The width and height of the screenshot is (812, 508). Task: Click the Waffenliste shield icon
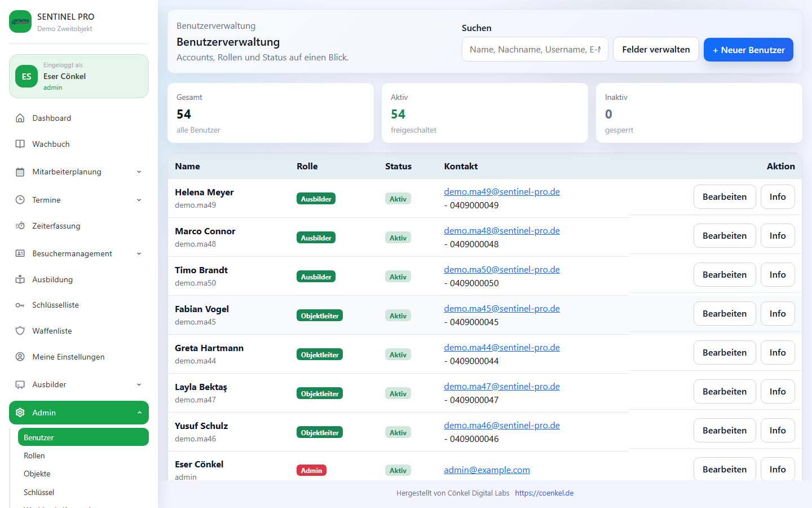(20, 331)
